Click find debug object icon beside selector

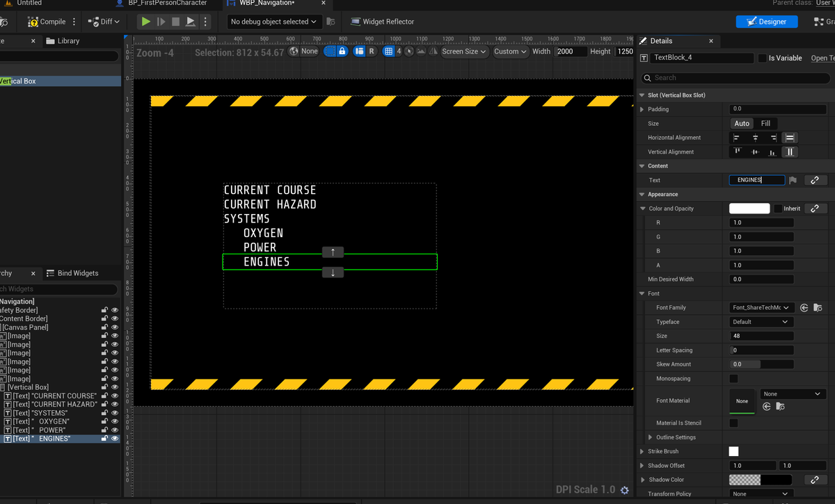pos(331,22)
